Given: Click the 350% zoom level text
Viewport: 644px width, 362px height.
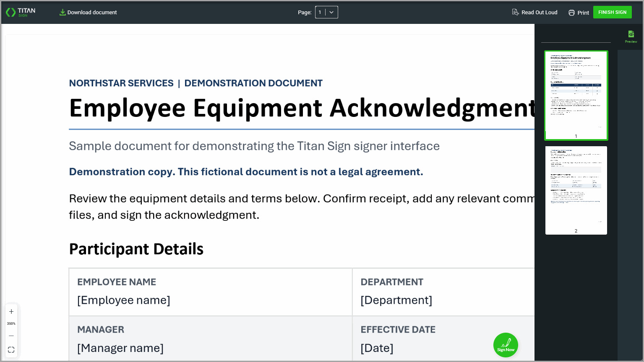Looking at the screenshot, I should [11, 323].
